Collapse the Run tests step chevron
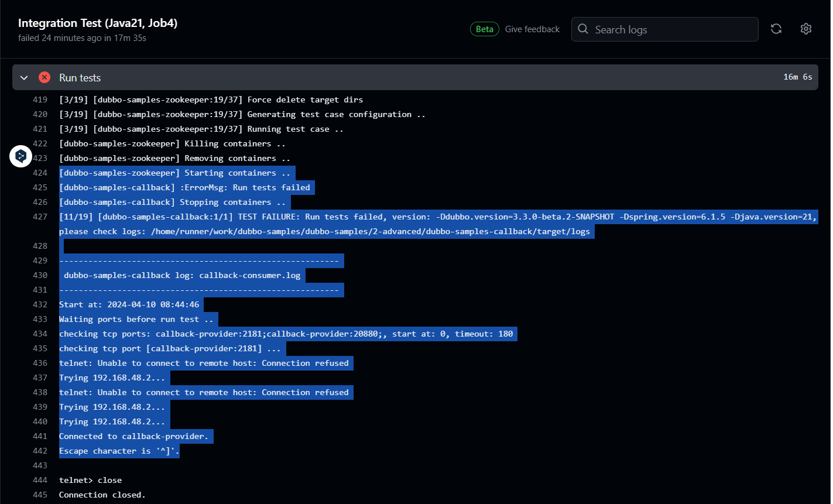The height and width of the screenshot is (504, 833). [x=24, y=78]
